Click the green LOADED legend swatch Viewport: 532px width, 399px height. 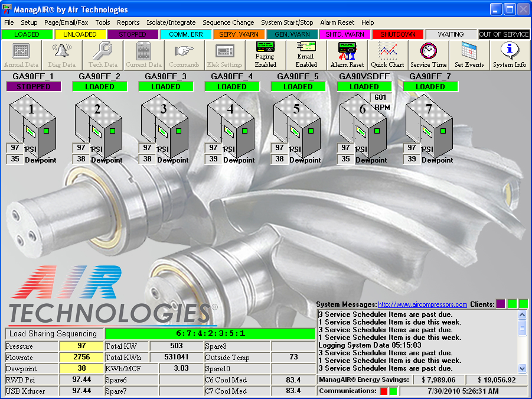pos(27,34)
